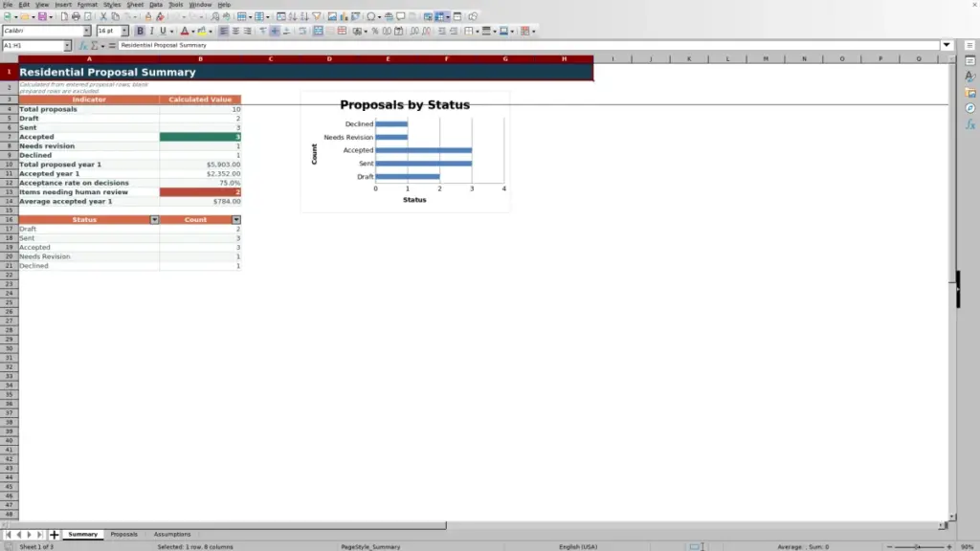The width and height of the screenshot is (980, 551).
Task: Open the Name Box dropdown arrow
Action: (67, 46)
